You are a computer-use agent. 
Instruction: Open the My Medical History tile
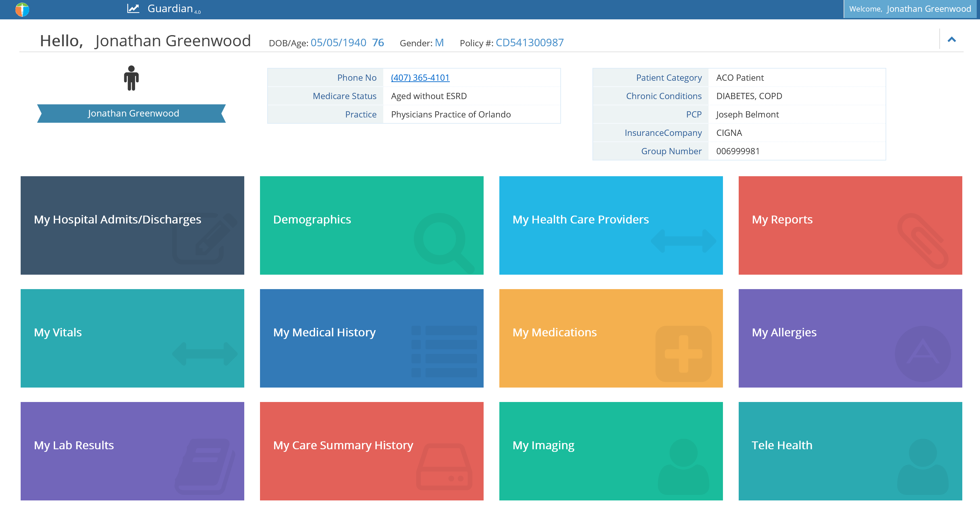pos(372,338)
